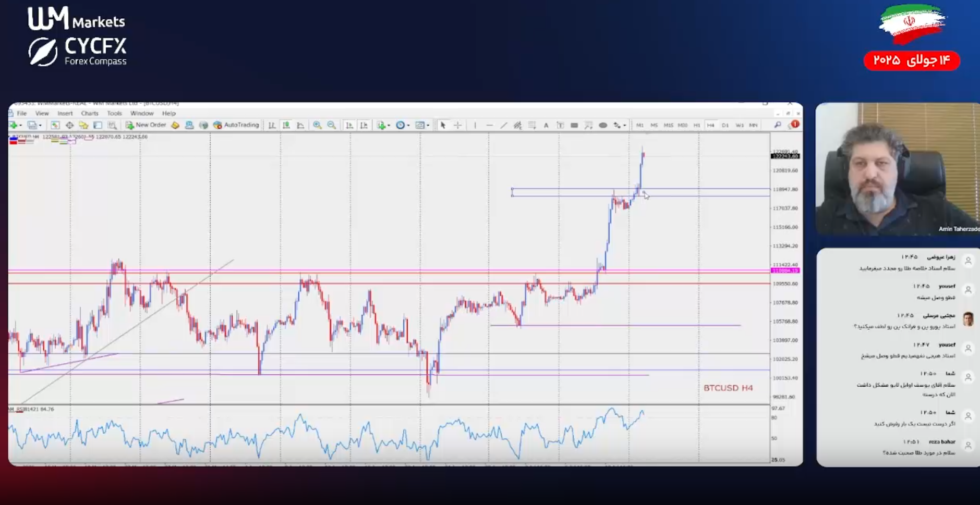Expand the Arrows objects dropdown
The width and height of the screenshot is (980, 505).
624,126
